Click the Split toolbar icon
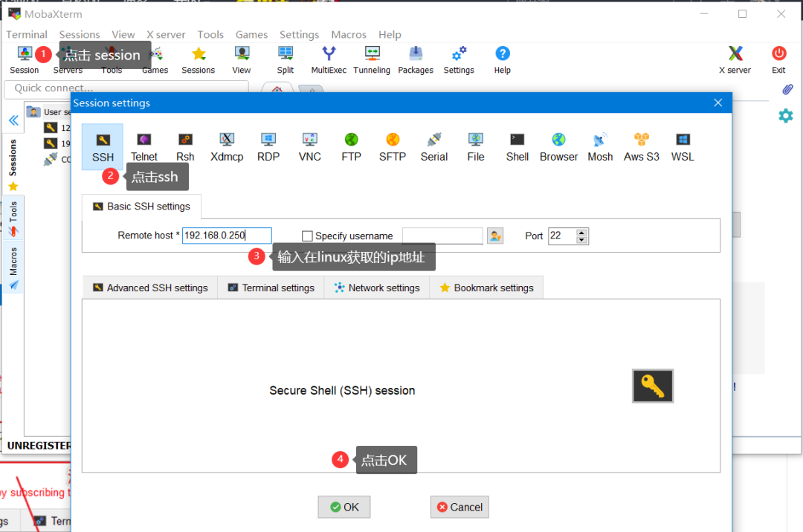803x532 pixels. [x=286, y=60]
